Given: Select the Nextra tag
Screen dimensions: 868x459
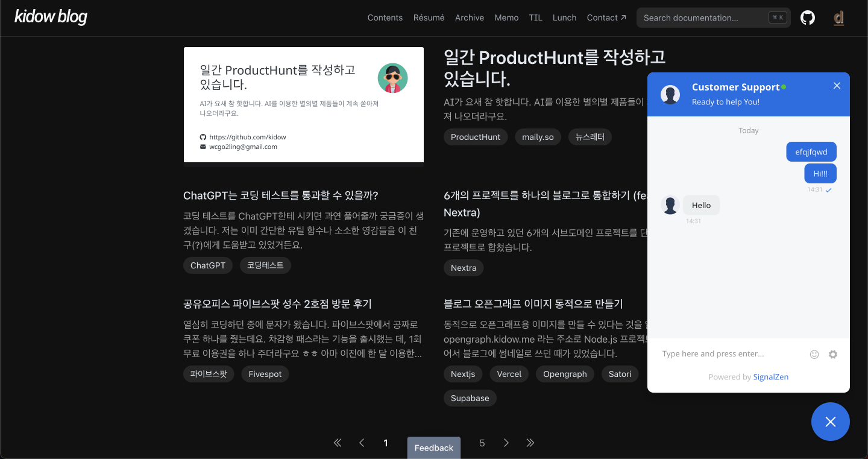Looking at the screenshot, I should [464, 268].
